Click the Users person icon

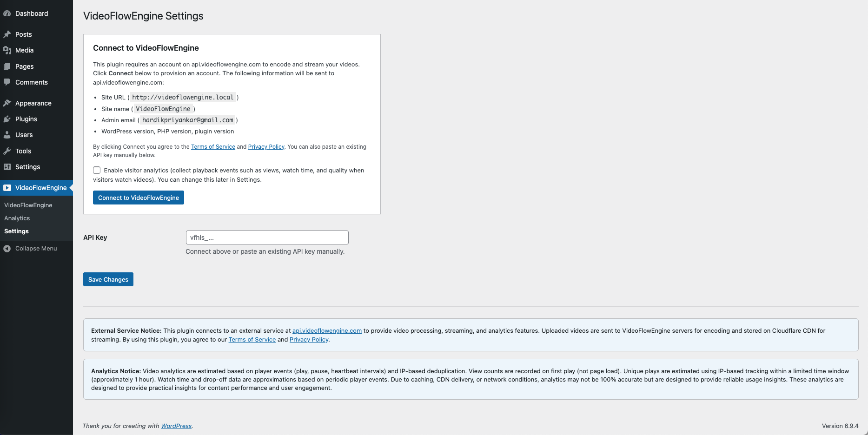pos(7,135)
